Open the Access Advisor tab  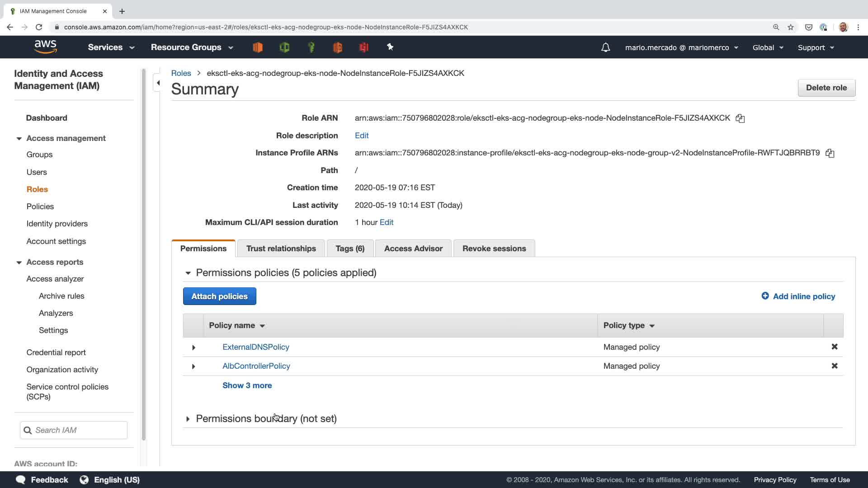pyautogui.click(x=413, y=249)
